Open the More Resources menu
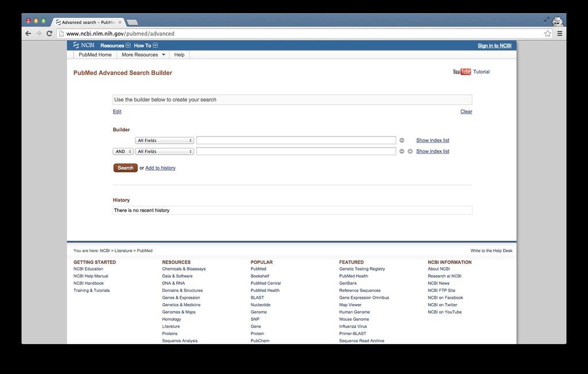588x374 pixels. tap(143, 55)
